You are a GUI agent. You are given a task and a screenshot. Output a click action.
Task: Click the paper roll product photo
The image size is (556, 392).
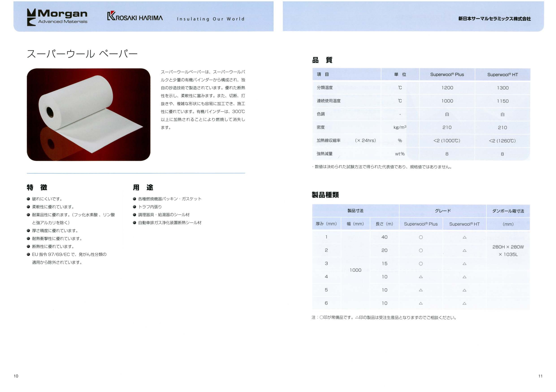point(89,115)
